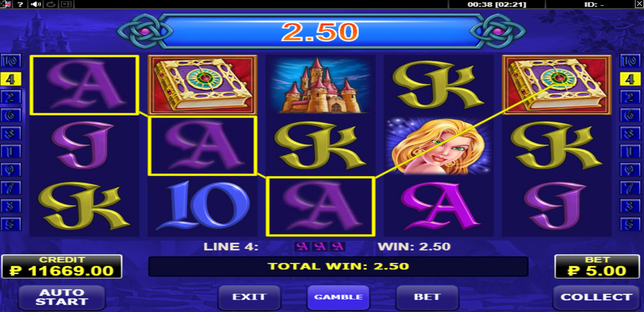Close the game with the top-right X
Viewport: 644px width, 312px height.
pos(639,4)
